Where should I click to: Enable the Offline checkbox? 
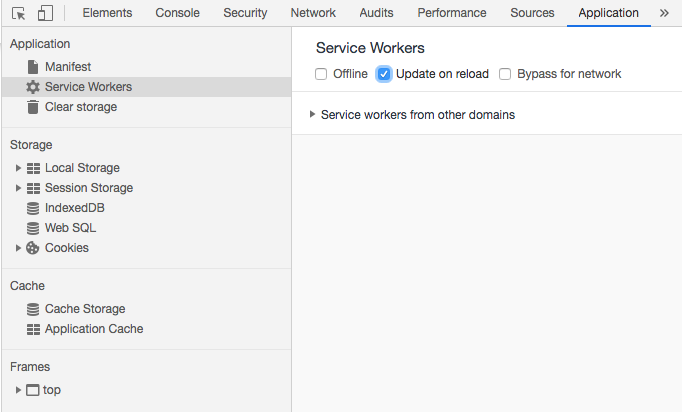321,74
